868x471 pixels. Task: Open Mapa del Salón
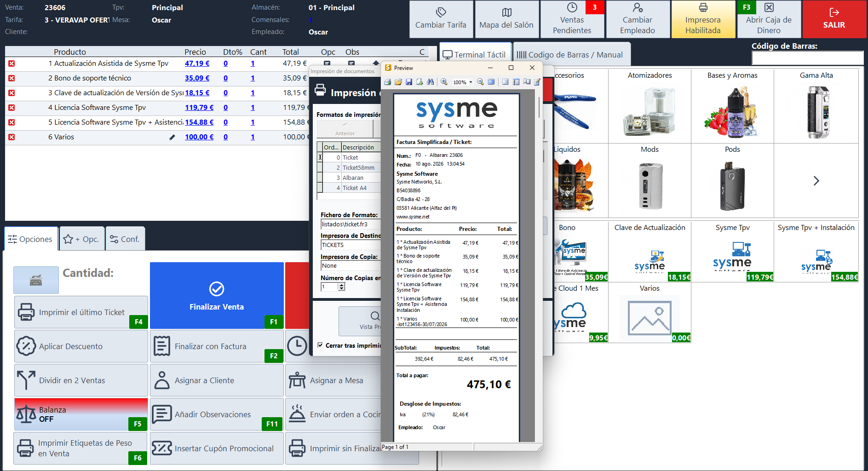[506, 19]
